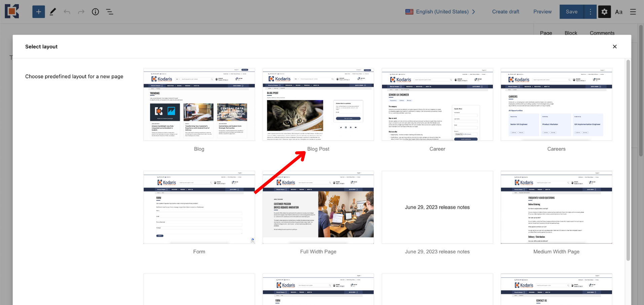Click the Full Width Page caption
The image size is (644, 305).
[x=318, y=252]
